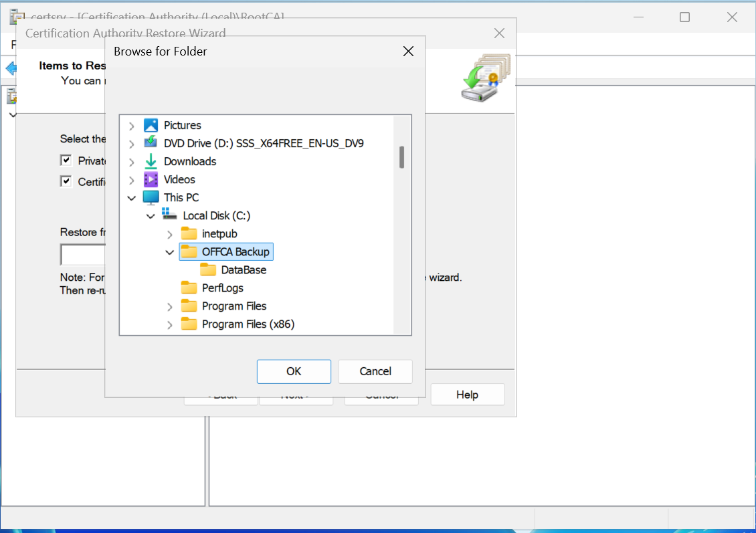
Task: Close the Browse for Folder dialog
Action: 408,51
